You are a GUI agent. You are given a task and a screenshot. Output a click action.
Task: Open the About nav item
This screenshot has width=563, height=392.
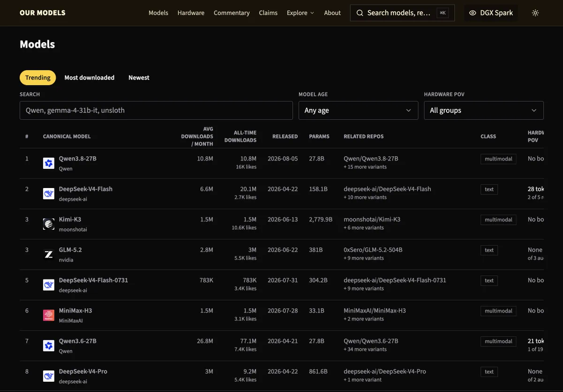(x=333, y=13)
